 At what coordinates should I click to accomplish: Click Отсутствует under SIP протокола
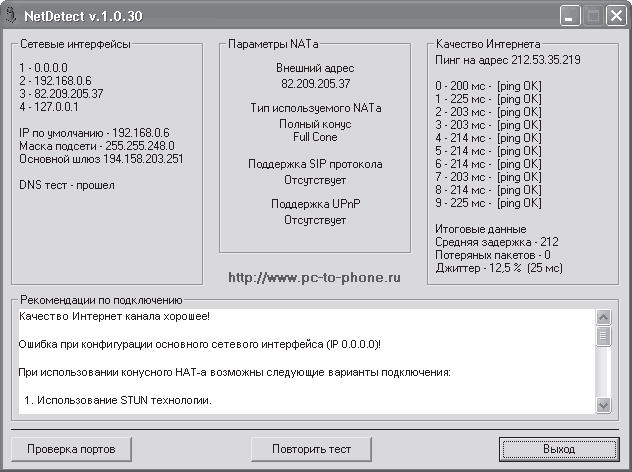coord(315,180)
